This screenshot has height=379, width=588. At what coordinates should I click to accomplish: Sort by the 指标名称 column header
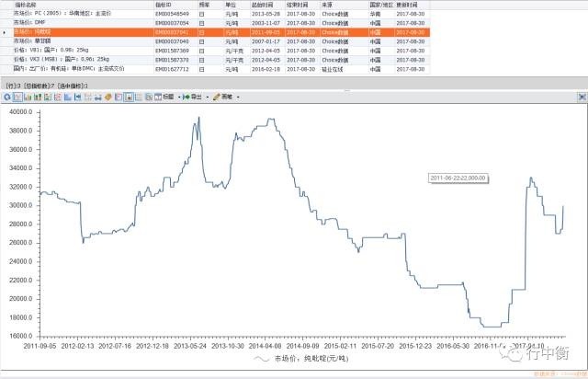pyautogui.click(x=26, y=5)
